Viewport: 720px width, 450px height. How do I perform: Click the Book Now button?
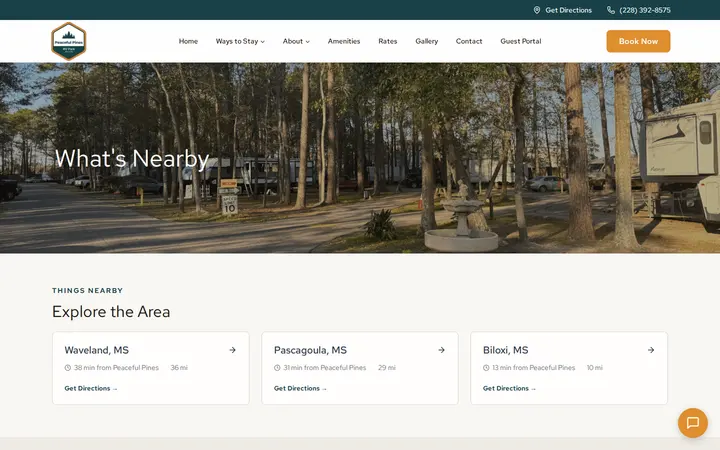click(x=638, y=41)
